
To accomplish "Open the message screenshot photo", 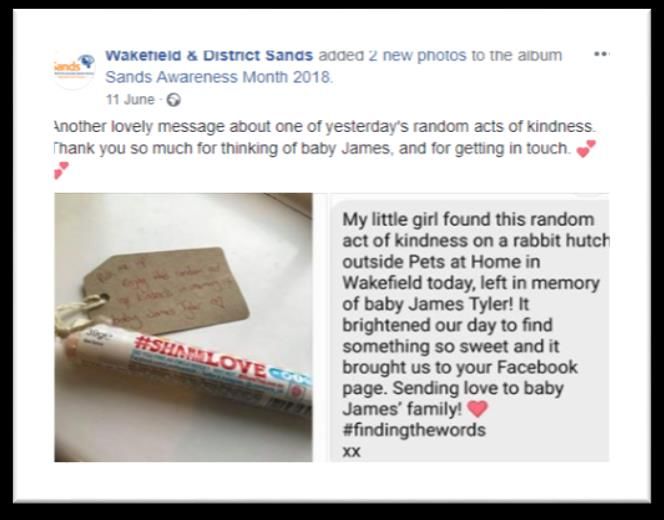I will 469,327.
